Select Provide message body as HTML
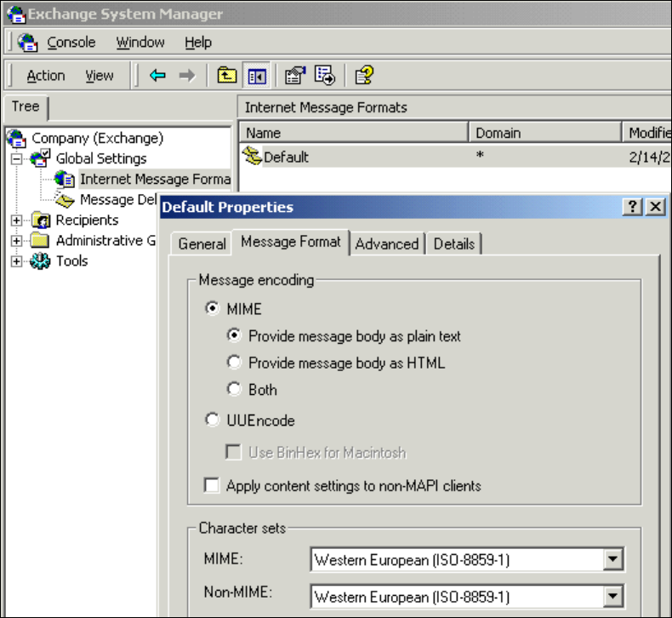Viewport: 672px width, 618px height. 234,363
